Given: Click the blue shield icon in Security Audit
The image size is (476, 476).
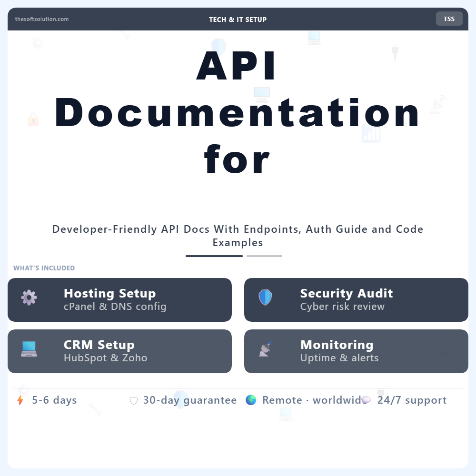Looking at the screenshot, I should tap(265, 297).
